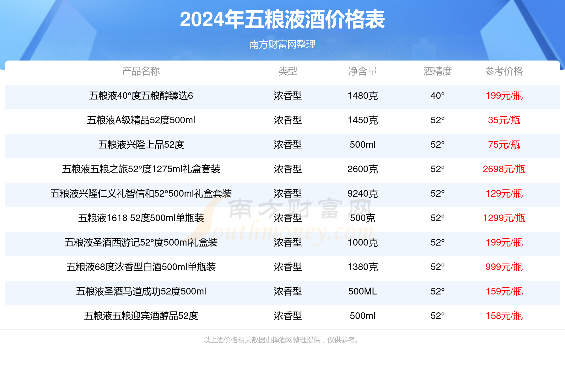Click 浓香型 type in 五粮醇臻选6 row
The width and height of the screenshot is (565, 392).
pos(288,96)
